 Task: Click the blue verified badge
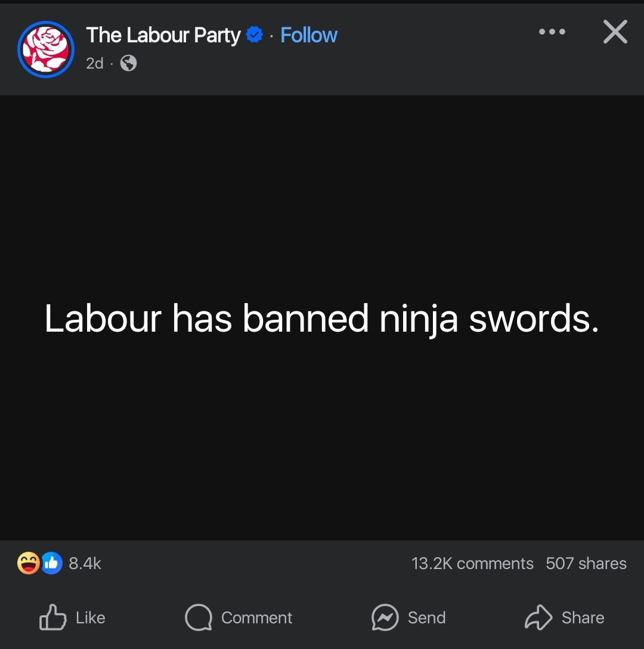click(x=254, y=35)
